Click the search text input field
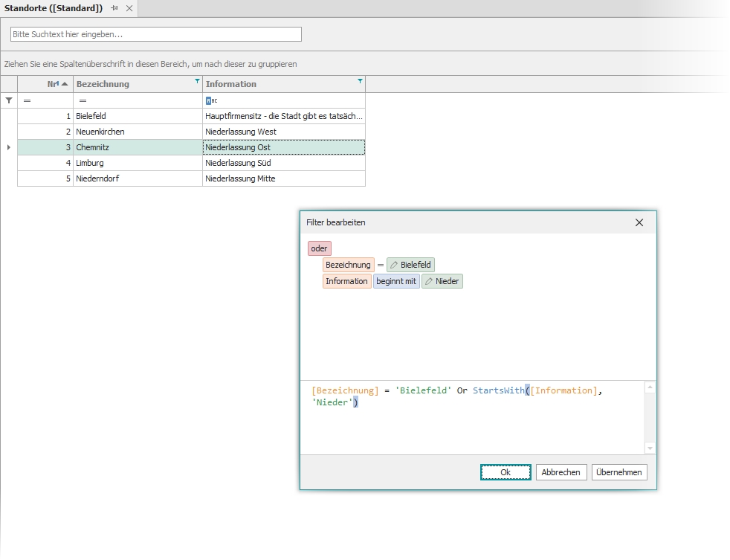The width and height of the screenshot is (730, 560). coord(155,34)
